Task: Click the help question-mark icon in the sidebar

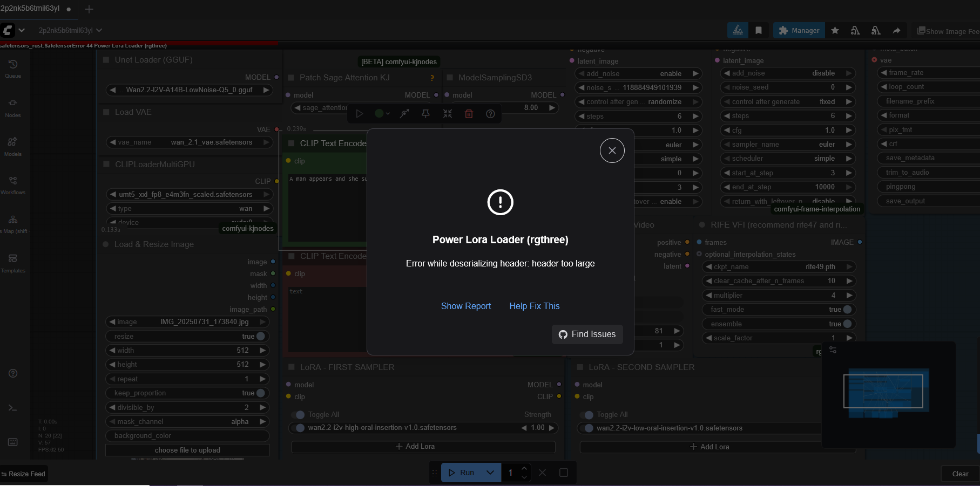Action: coord(13,373)
